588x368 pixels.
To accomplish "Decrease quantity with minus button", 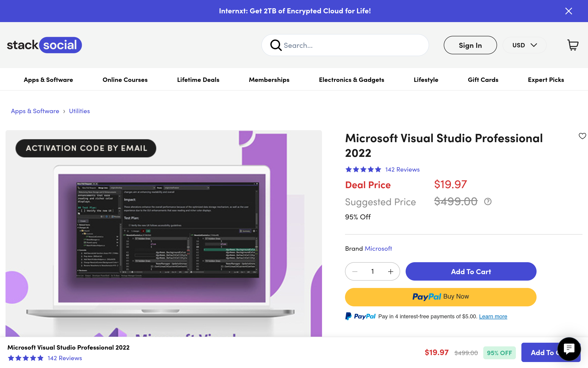I will pos(355,271).
